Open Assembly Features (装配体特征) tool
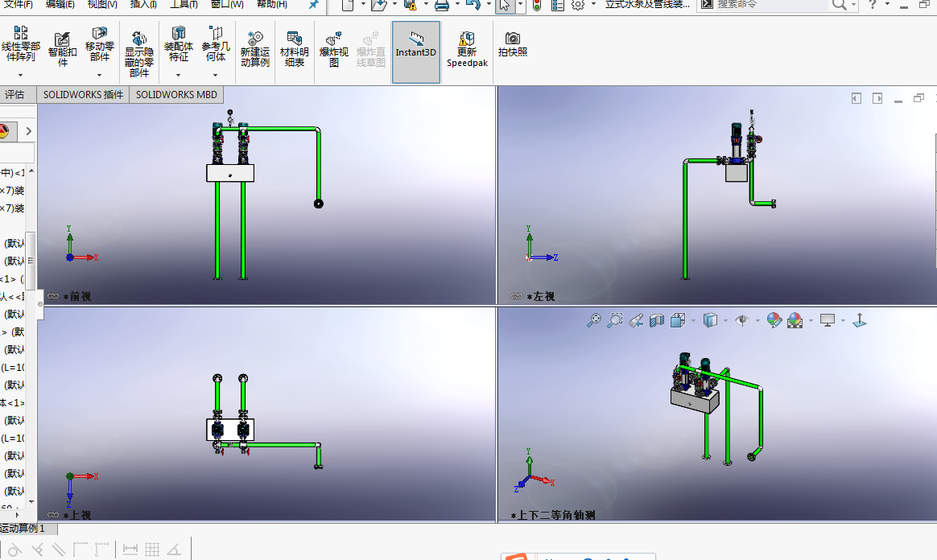The width and height of the screenshot is (937, 560). pos(178,43)
